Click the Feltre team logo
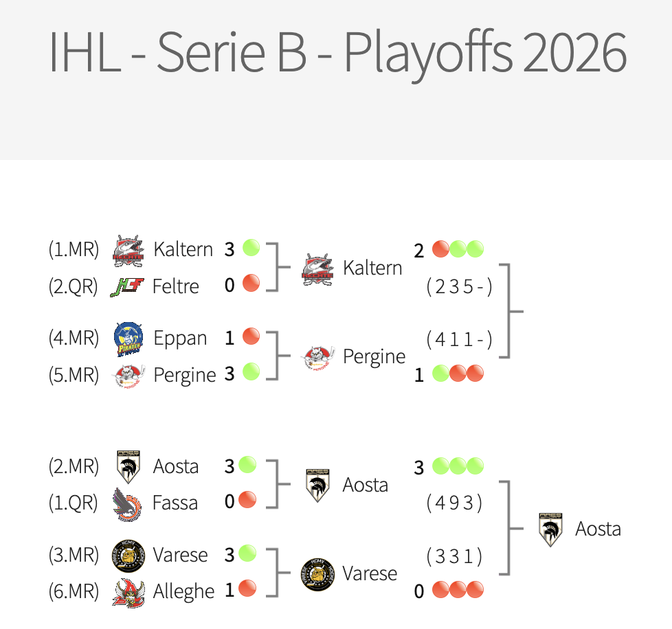The height and width of the screenshot is (629, 672). click(x=127, y=285)
